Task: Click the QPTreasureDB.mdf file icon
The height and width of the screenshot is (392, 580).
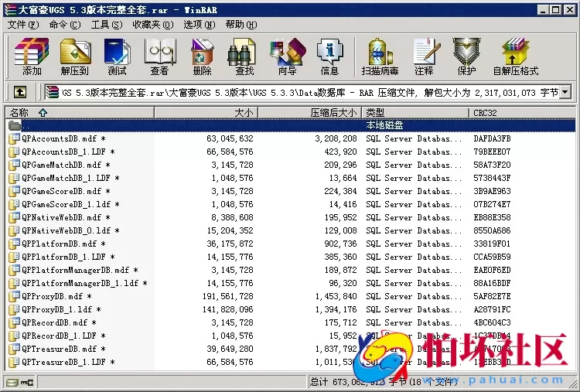Action: [x=15, y=349]
